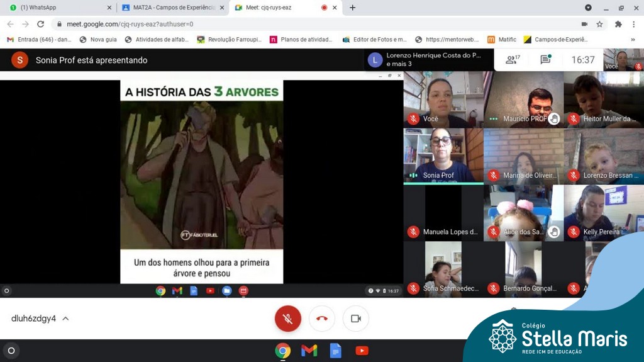Open the tab search dropdown arrow
The image size is (644, 362).
[x=588, y=8]
